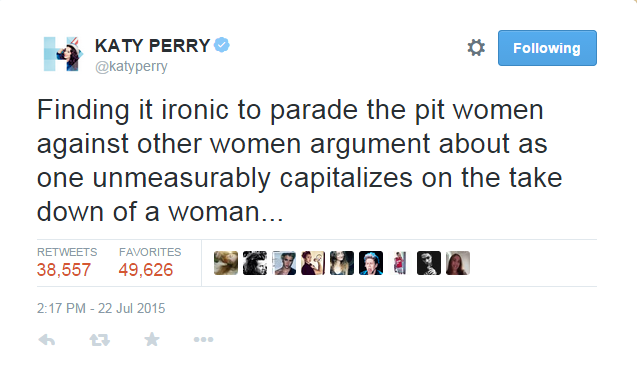The height and width of the screenshot is (377, 637).
Task: Open the more options ellipsis icon
Action: pos(204,340)
